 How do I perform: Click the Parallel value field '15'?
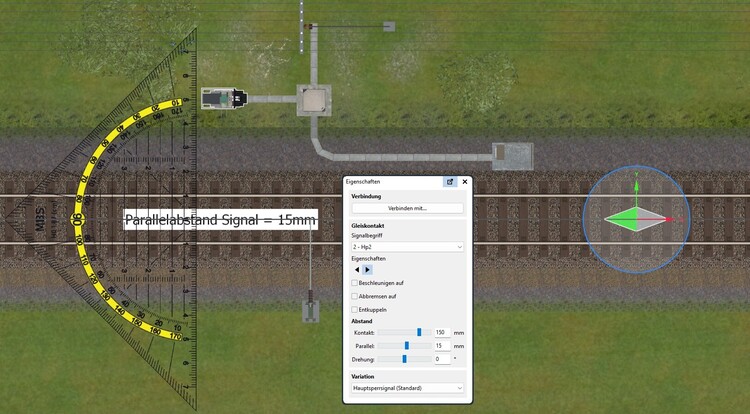click(x=442, y=346)
